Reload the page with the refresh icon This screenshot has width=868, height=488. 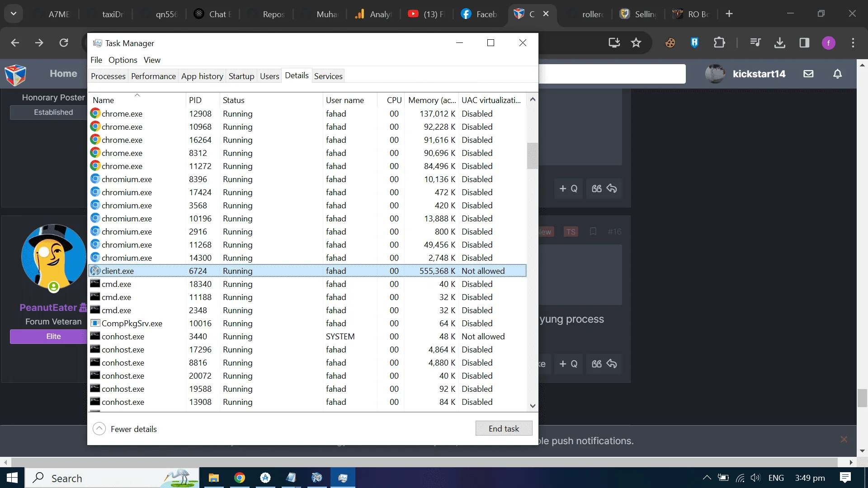(64, 43)
